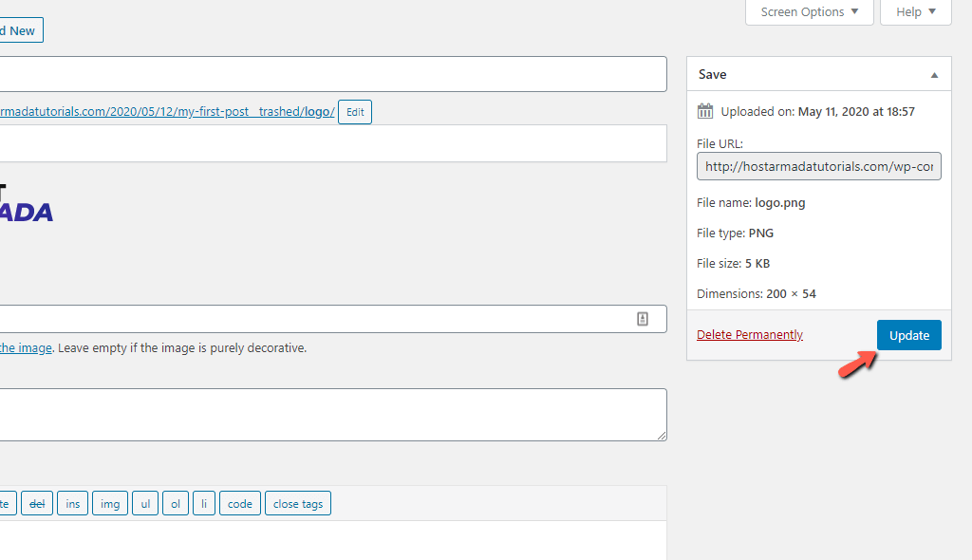Click the File type value PNG

coord(760,233)
